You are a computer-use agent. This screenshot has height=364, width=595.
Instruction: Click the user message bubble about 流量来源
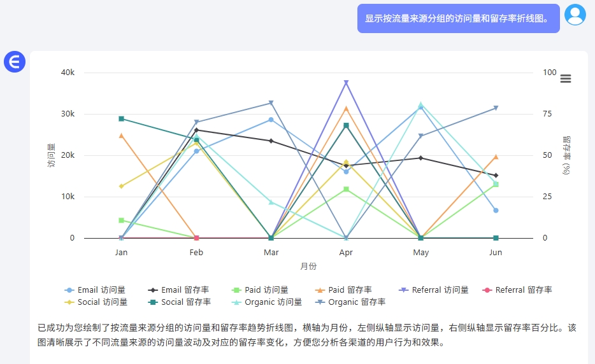459,18
